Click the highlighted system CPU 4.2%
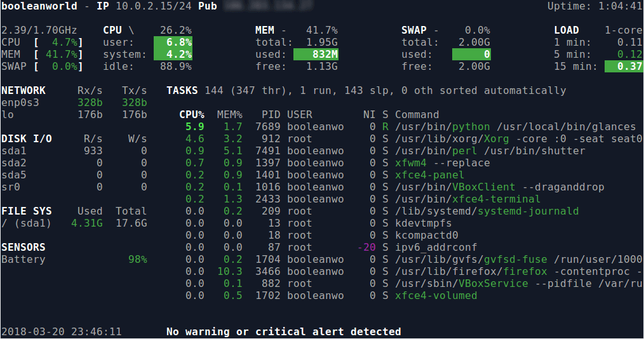 coord(173,54)
